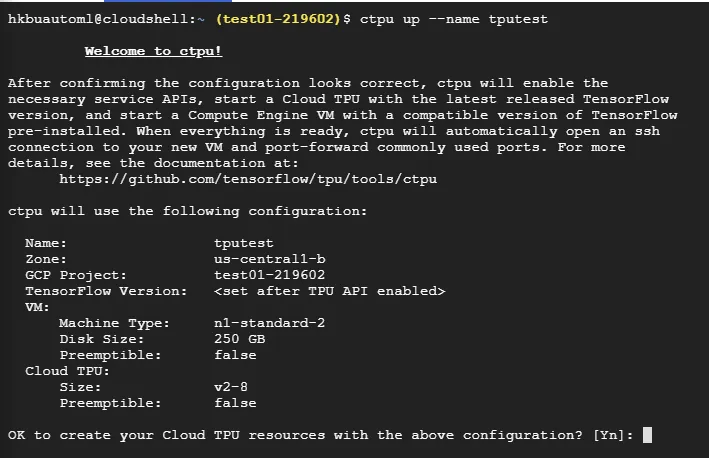Screen dimensions: 709x458
Task: Click 'TensorFlow Version:' label
Action: click(x=106, y=291)
